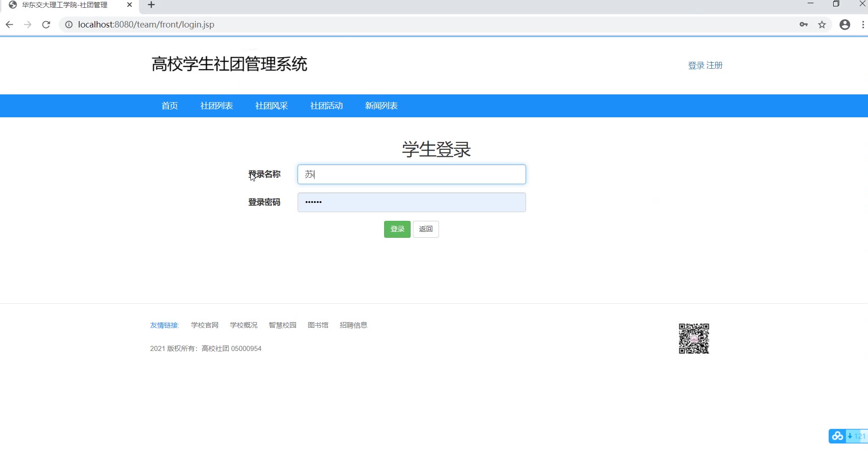The image size is (868, 460).
Task: Open the 社团风采 nav item
Action: pos(271,106)
